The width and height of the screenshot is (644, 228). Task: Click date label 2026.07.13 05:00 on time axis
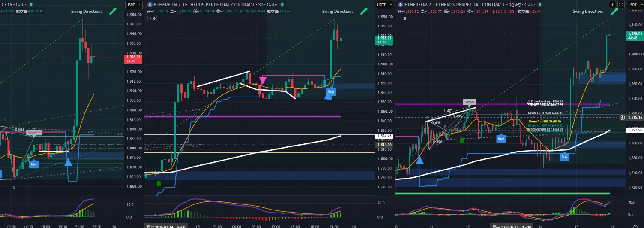click(512, 225)
